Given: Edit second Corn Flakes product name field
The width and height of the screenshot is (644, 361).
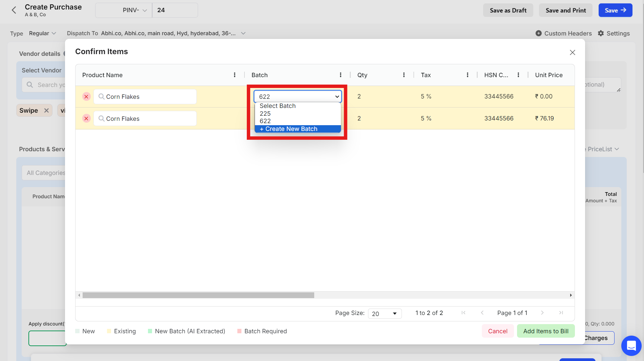Looking at the screenshot, I should 145,118.
